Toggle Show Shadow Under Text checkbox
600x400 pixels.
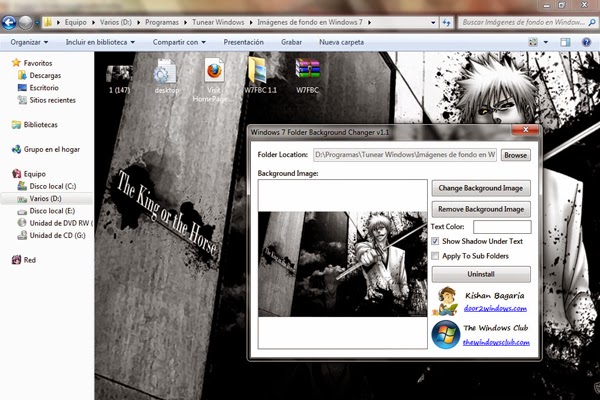(435, 241)
